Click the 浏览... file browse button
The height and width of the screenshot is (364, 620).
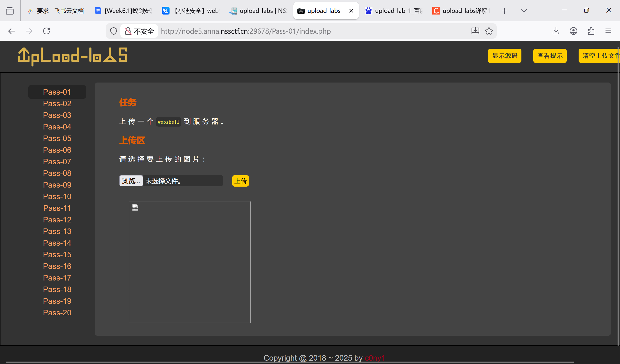pos(131,181)
